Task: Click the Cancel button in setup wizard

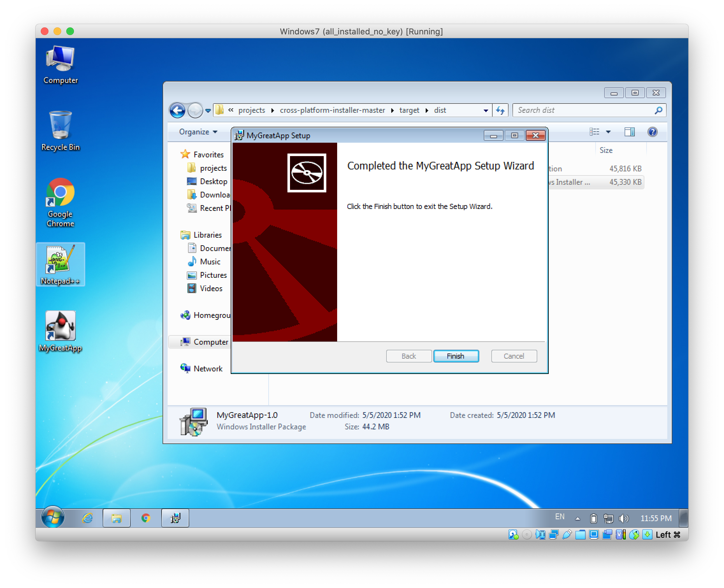Action: click(x=514, y=356)
